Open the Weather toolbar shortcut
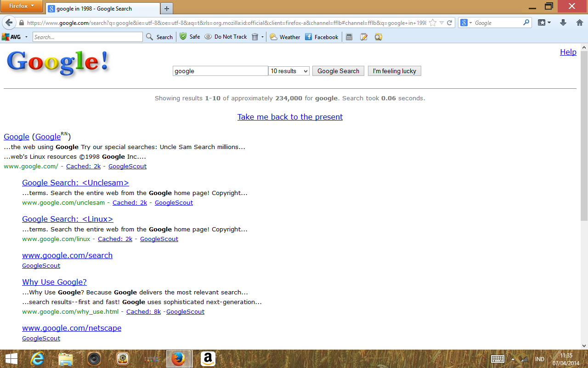Screen dimensions: 588x368 coord(285,37)
